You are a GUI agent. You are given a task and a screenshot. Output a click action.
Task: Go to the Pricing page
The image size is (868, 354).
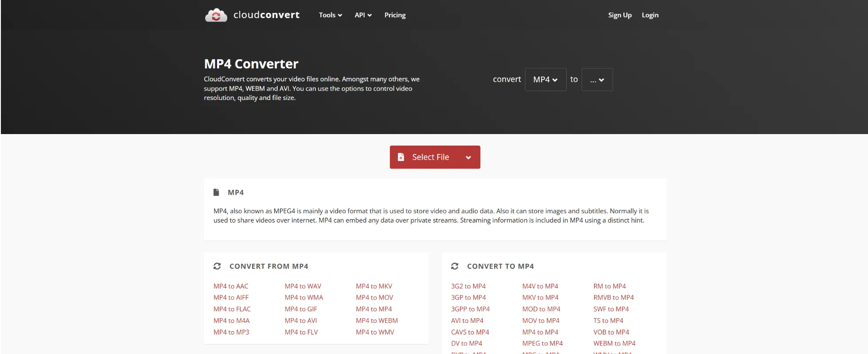(x=395, y=15)
